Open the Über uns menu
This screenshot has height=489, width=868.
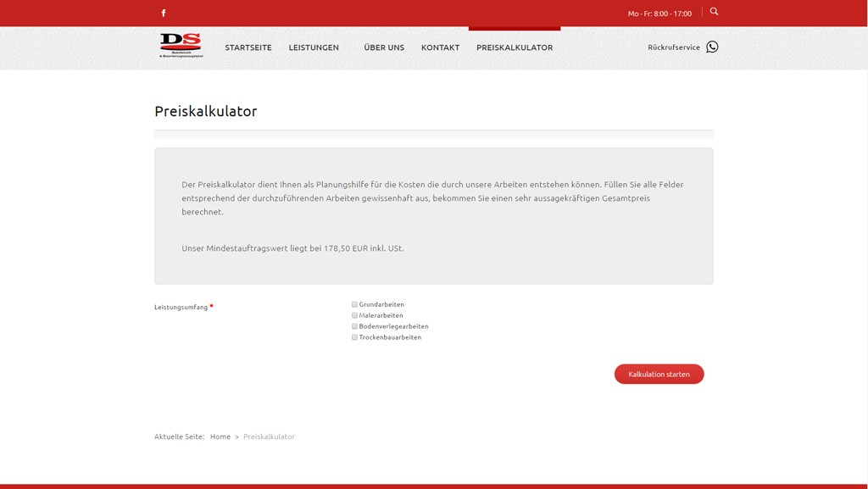click(384, 47)
